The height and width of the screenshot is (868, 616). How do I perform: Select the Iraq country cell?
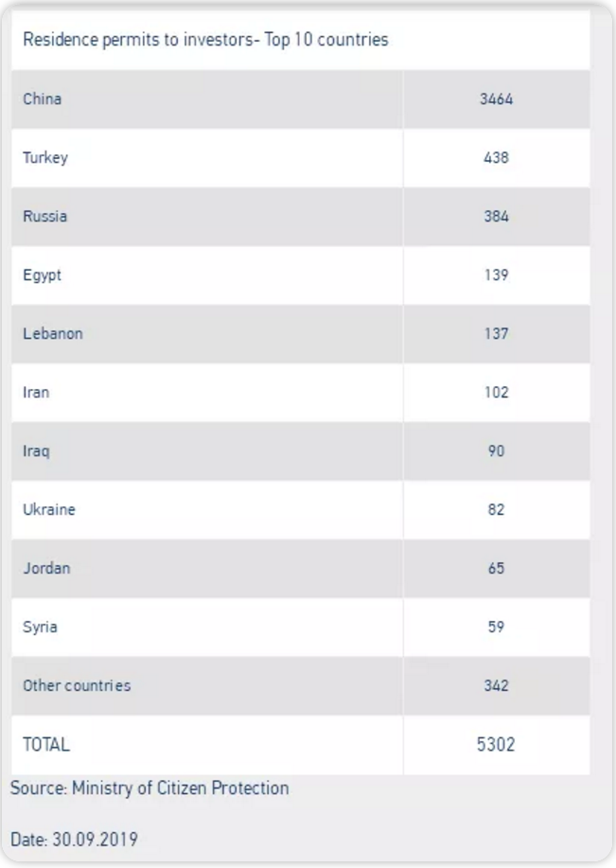pos(36,451)
